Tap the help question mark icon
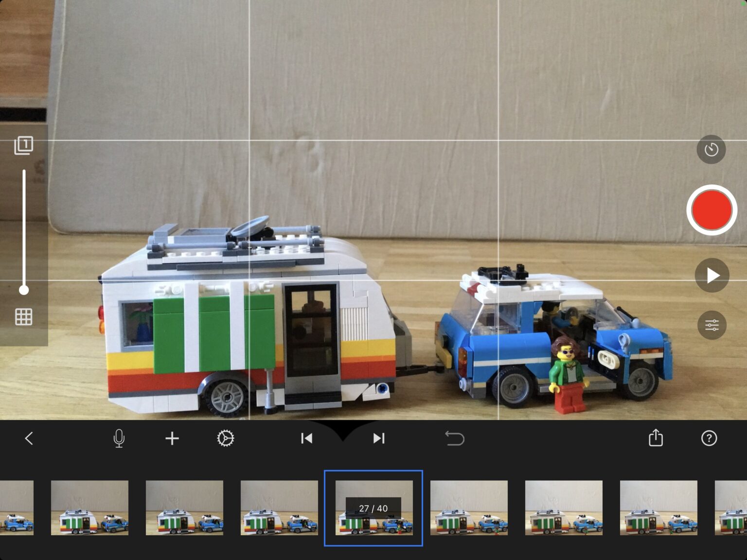The width and height of the screenshot is (747, 560). [709, 438]
